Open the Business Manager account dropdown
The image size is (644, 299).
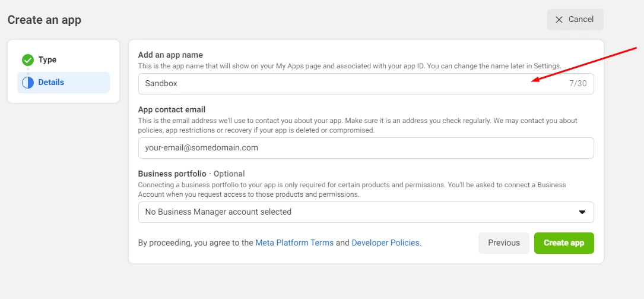click(x=356, y=212)
